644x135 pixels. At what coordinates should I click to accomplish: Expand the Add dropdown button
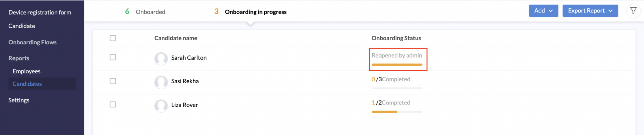click(x=543, y=11)
